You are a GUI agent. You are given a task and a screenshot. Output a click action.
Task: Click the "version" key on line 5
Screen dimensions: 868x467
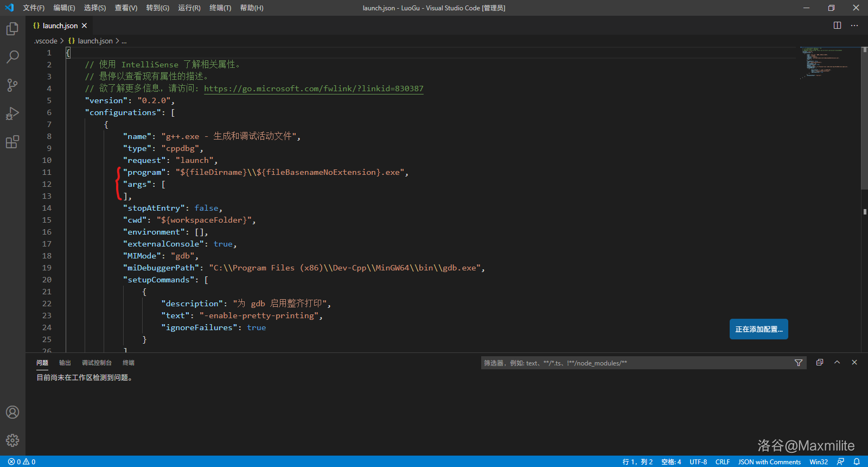pos(107,100)
